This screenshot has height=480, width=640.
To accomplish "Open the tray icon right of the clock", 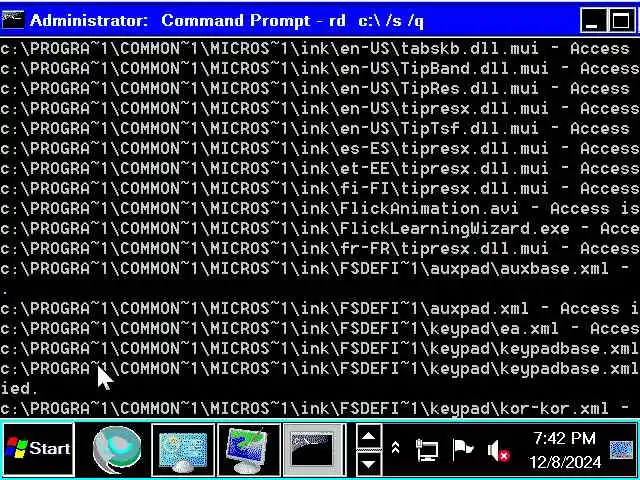I will click(621, 450).
